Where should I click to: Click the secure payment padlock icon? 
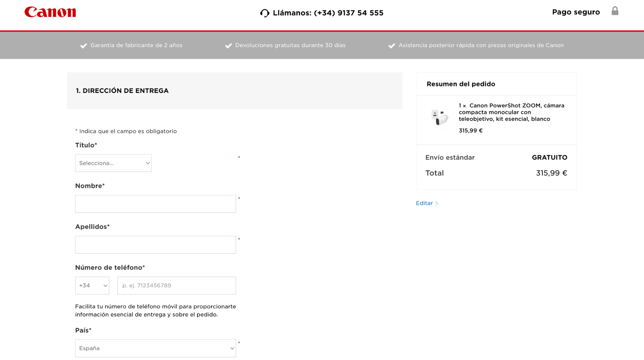pyautogui.click(x=615, y=11)
